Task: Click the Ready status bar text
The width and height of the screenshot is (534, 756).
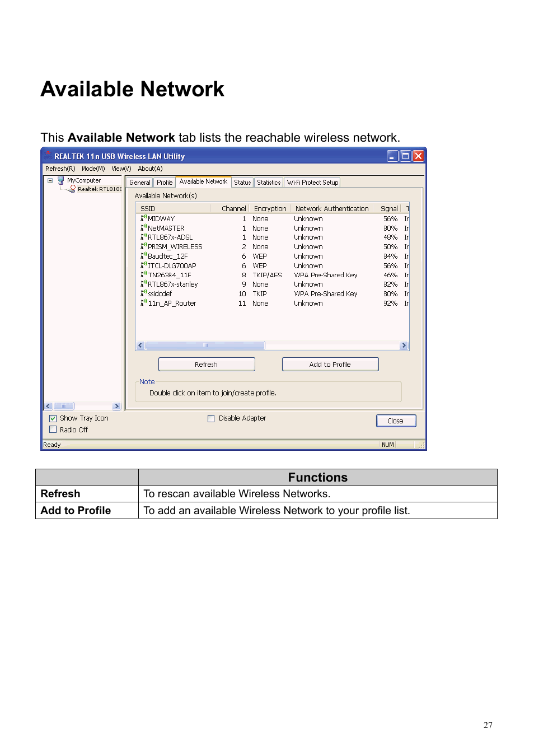Action: click(52, 445)
